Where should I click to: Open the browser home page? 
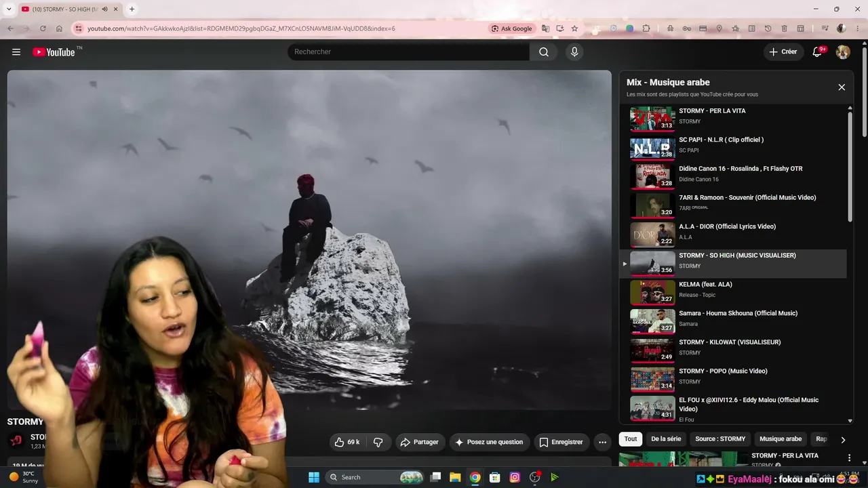59,28
